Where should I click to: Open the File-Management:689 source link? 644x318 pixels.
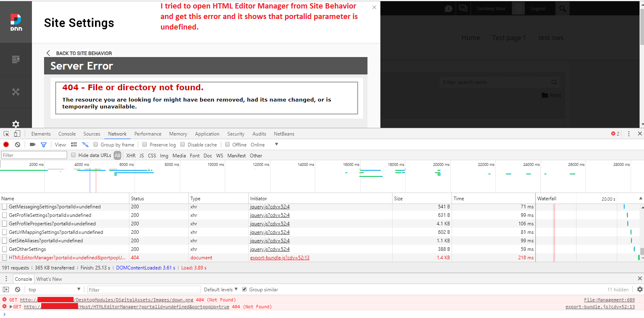(x=609, y=300)
